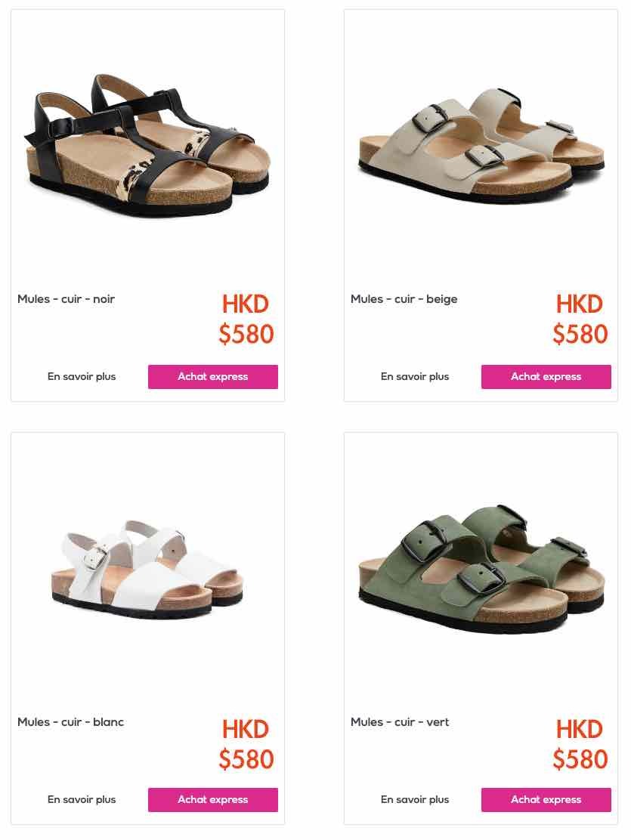This screenshot has width=631, height=840.
Task: Open 'En savoir plus' for beige mules
Action: [415, 377]
